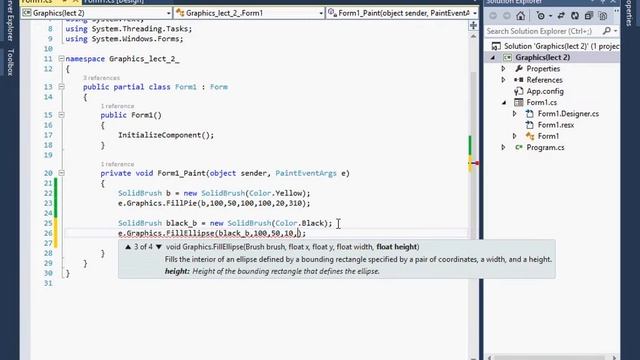Click '1 reference' above Form1() constructor

coord(117,106)
